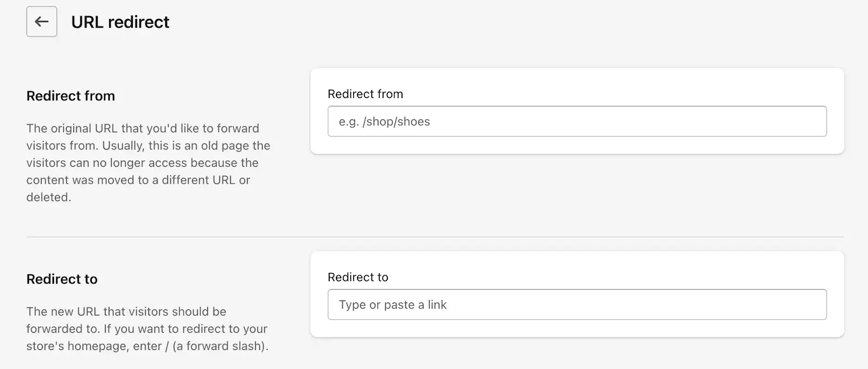Click the Redirect to label above the input

(x=358, y=277)
